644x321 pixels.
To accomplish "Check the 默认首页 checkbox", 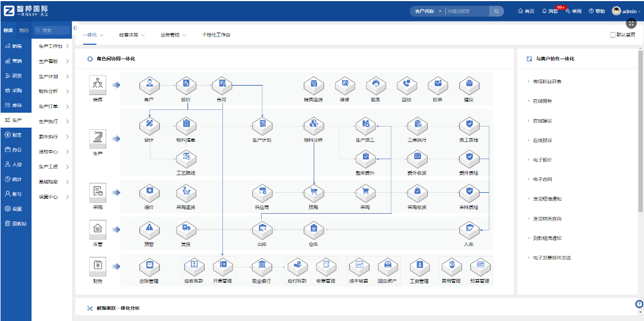I will click(612, 35).
